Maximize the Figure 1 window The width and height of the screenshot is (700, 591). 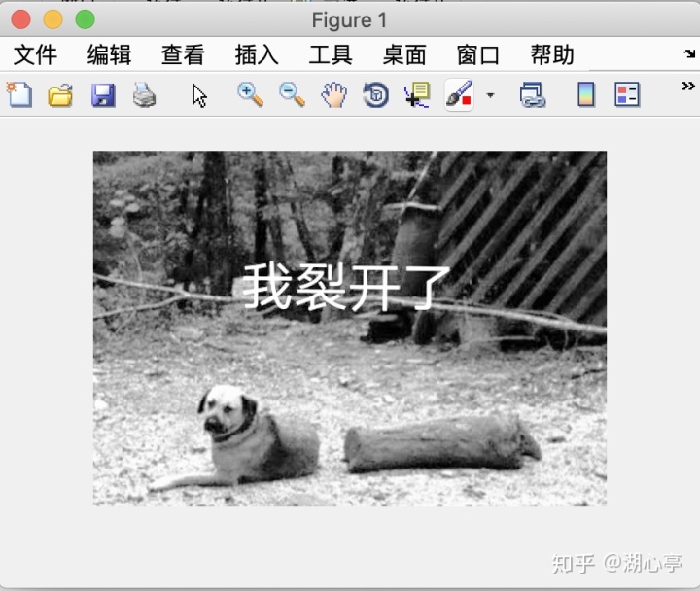(x=85, y=19)
